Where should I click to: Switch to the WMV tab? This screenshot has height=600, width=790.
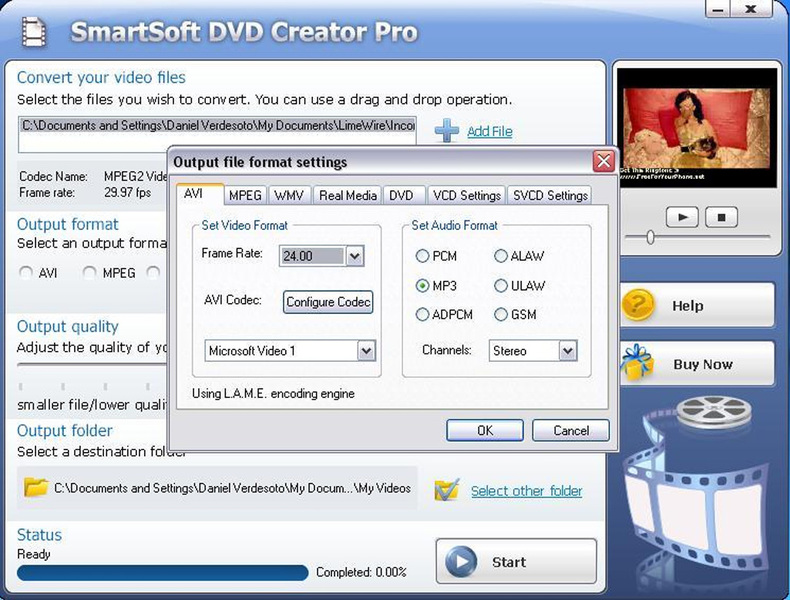pos(289,195)
